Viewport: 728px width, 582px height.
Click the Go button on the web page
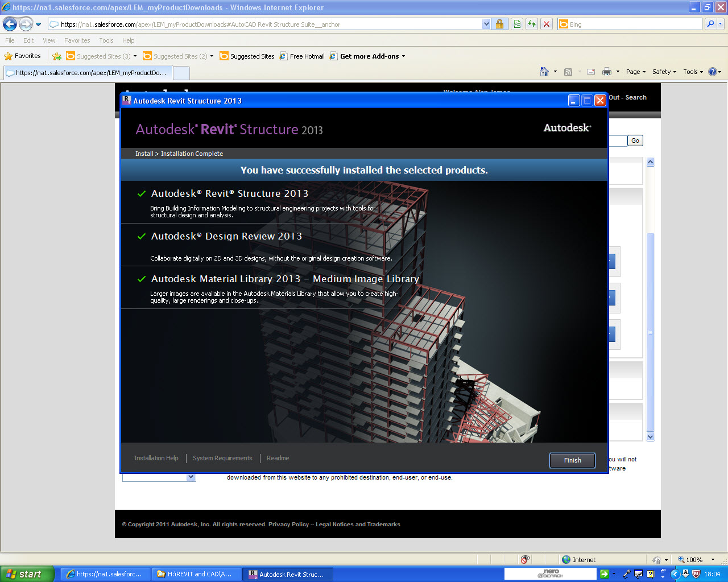635,141
